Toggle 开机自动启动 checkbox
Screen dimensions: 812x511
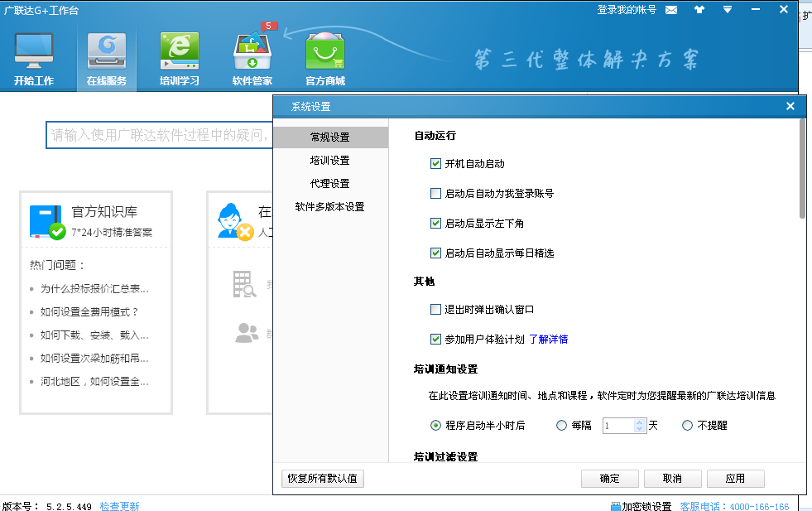435,164
